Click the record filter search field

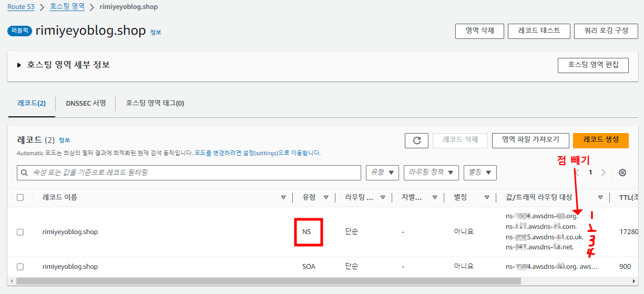point(189,173)
